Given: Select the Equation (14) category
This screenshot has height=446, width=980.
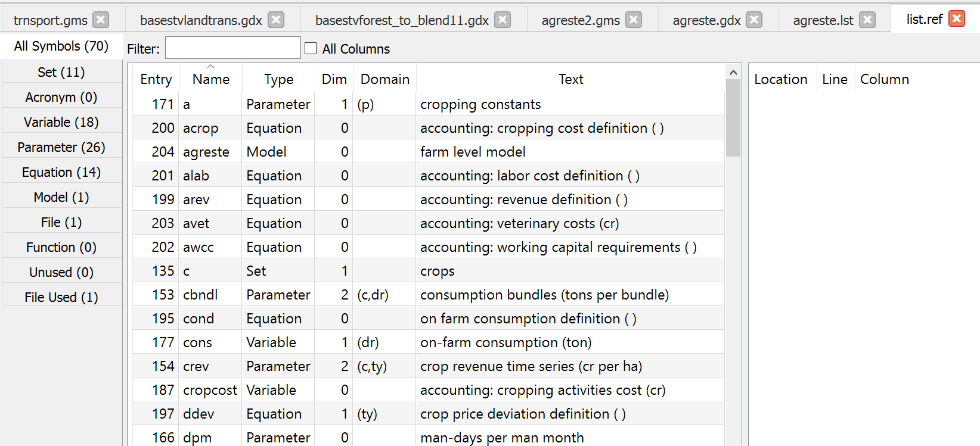Looking at the screenshot, I should 61,172.
